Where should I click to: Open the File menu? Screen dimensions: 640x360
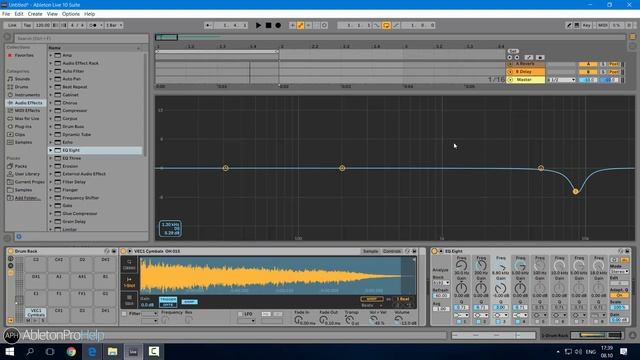(x=6, y=14)
